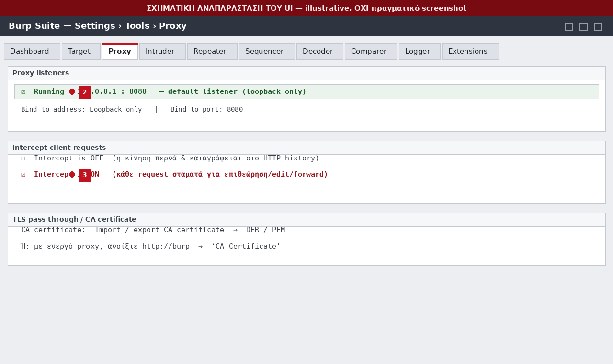Click the middle window control square in title bar
Screen dimensions: 613x364
click(x=583, y=27)
